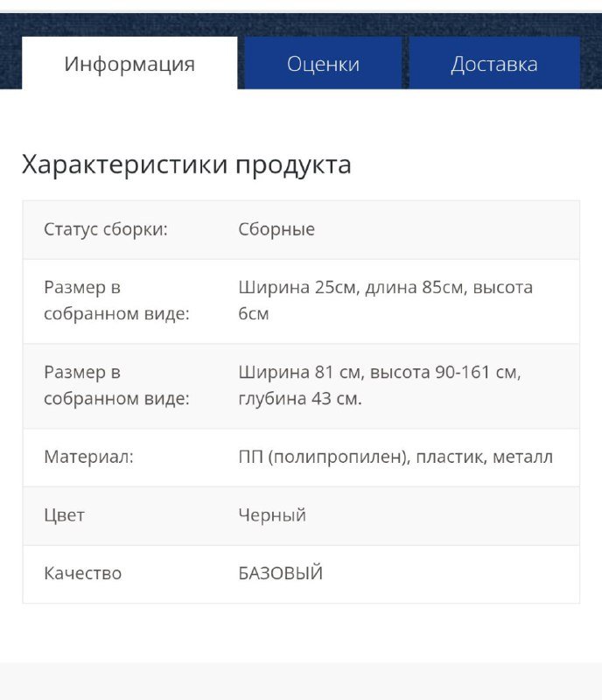Select the БАЗОВЫЙ quality value
This screenshot has height=700, width=602.
click(x=279, y=573)
